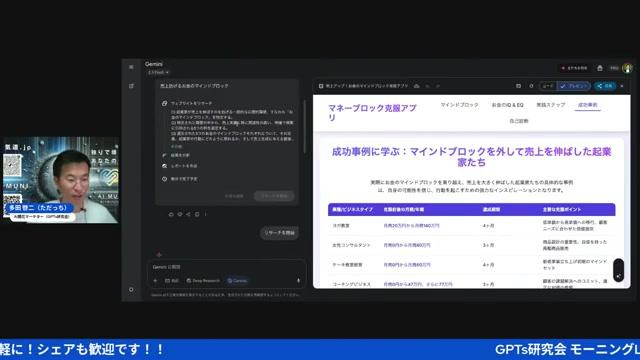Click the 女性コンサルタント row revenue value

[x=407, y=245]
